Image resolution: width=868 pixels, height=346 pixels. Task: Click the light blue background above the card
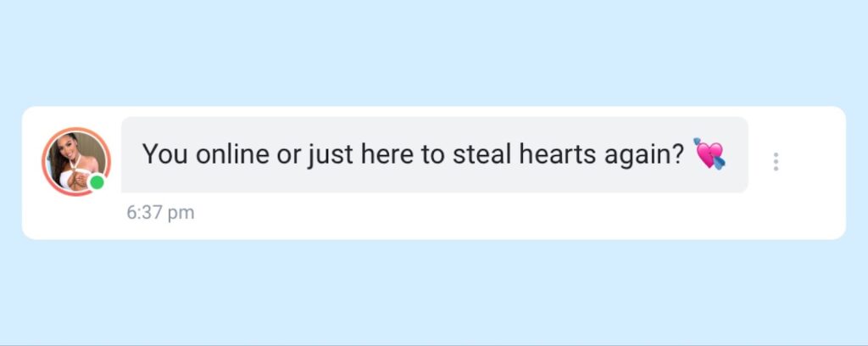click(434, 53)
